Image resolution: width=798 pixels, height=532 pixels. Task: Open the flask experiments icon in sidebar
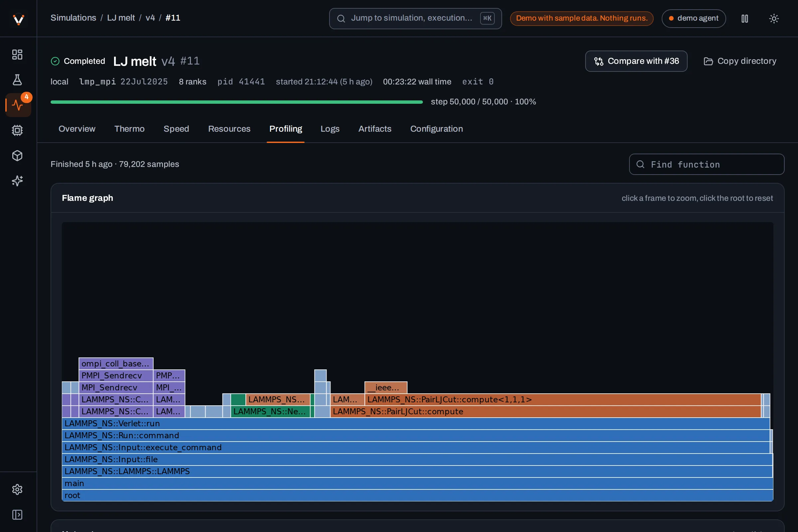pyautogui.click(x=17, y=80)
